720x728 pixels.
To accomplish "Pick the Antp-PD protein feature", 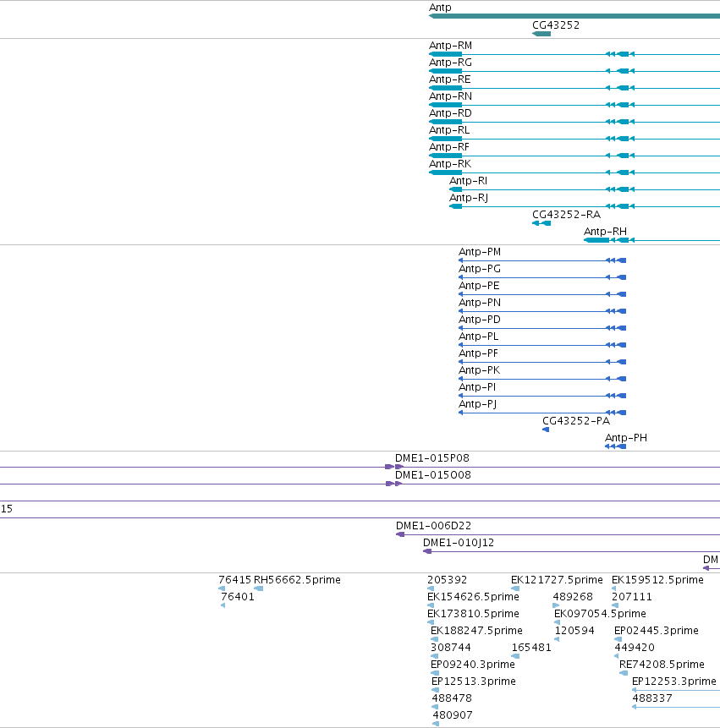I will point(480,320).
